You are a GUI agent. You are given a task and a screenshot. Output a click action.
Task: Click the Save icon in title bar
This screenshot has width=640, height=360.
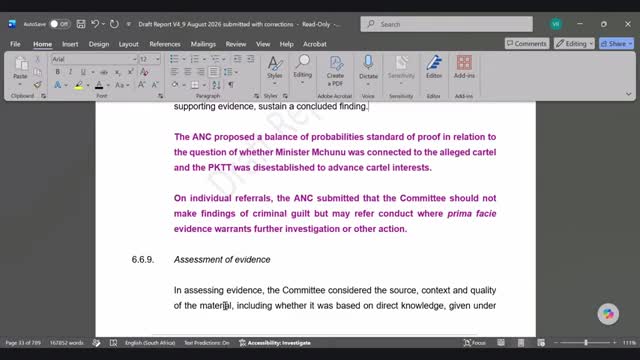[x=81, y=24]
